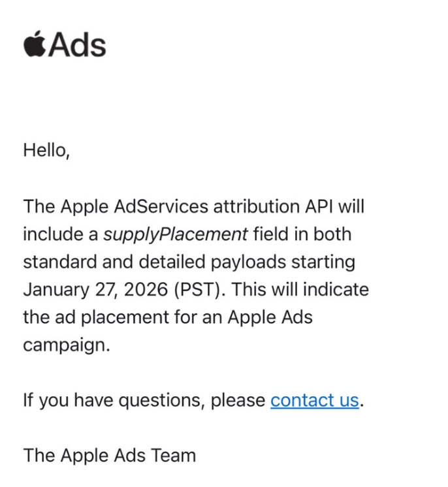Open the contact us link

click(314, 400)
